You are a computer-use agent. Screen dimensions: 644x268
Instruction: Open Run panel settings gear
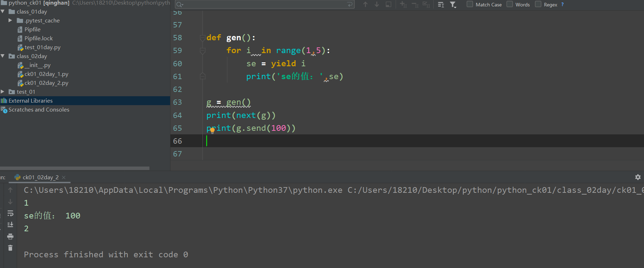638,177
